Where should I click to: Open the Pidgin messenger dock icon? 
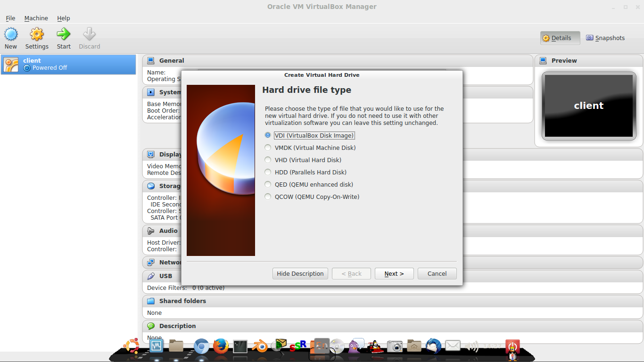(x=356, y=346)
